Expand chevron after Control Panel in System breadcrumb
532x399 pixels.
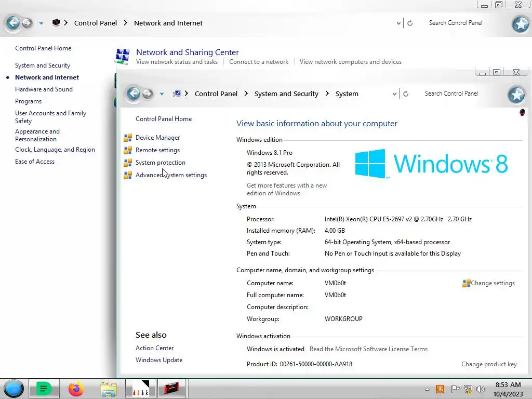pyautogui.click(x=246, y=94)
